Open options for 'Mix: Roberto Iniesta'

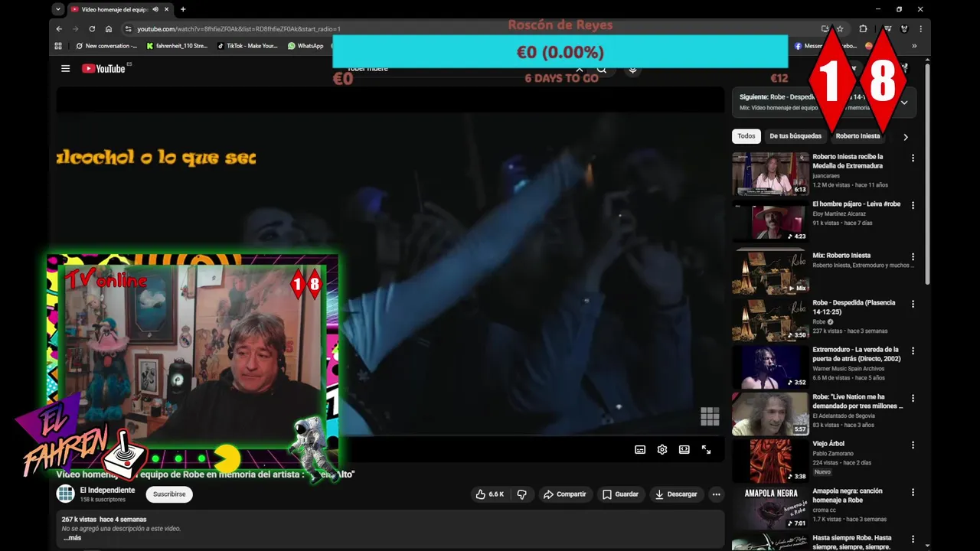tap(913, 256)
